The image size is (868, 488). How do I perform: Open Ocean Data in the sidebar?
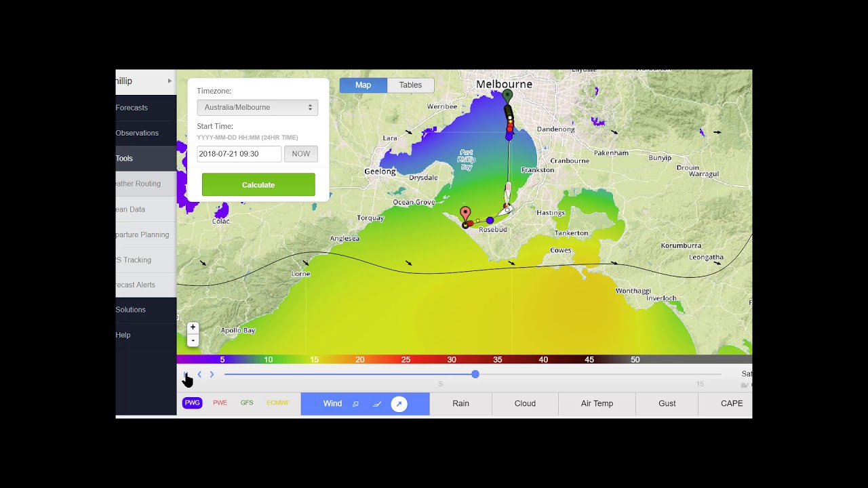pos(146,209)
